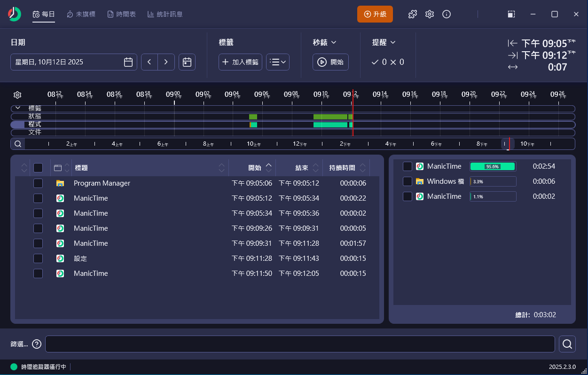Open the timeline settings gear icon
Viewport: 588px width, 375px height.
coord(17,95)
